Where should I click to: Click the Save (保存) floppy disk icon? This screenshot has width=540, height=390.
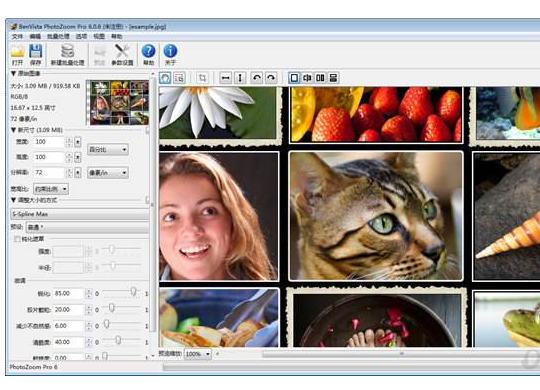35,51
